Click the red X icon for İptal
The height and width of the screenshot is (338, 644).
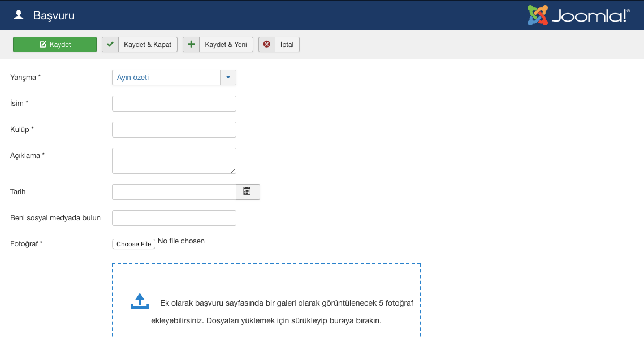pyautogui.click(x=267, y=45)
